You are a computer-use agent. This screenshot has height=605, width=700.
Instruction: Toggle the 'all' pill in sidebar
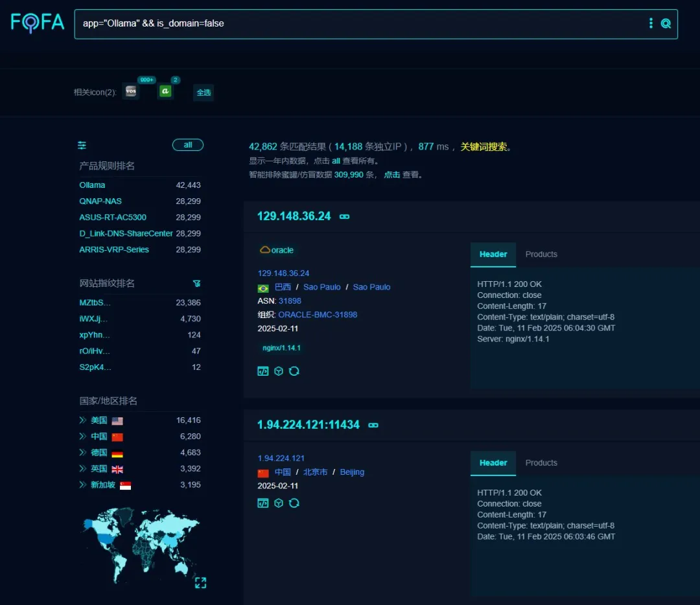click(x=187, y=145)
